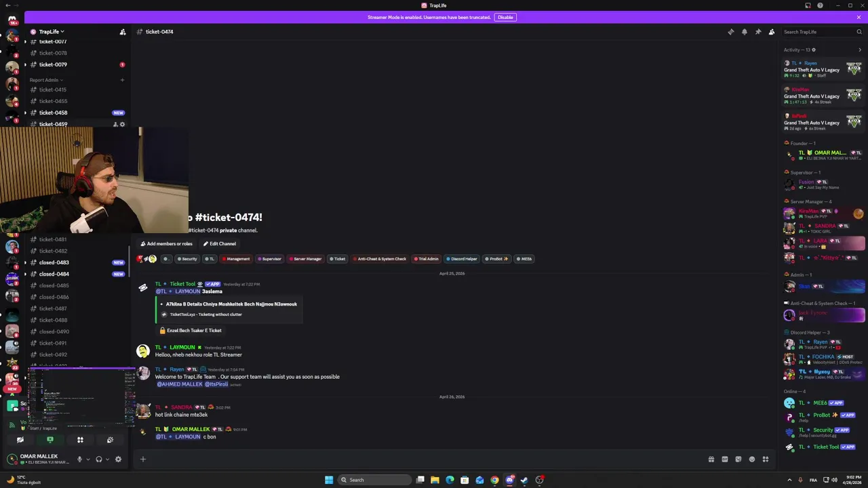The image size is (868, 488).
Task: Create invite for ticket-0459 channel
Action: point(115,124)
